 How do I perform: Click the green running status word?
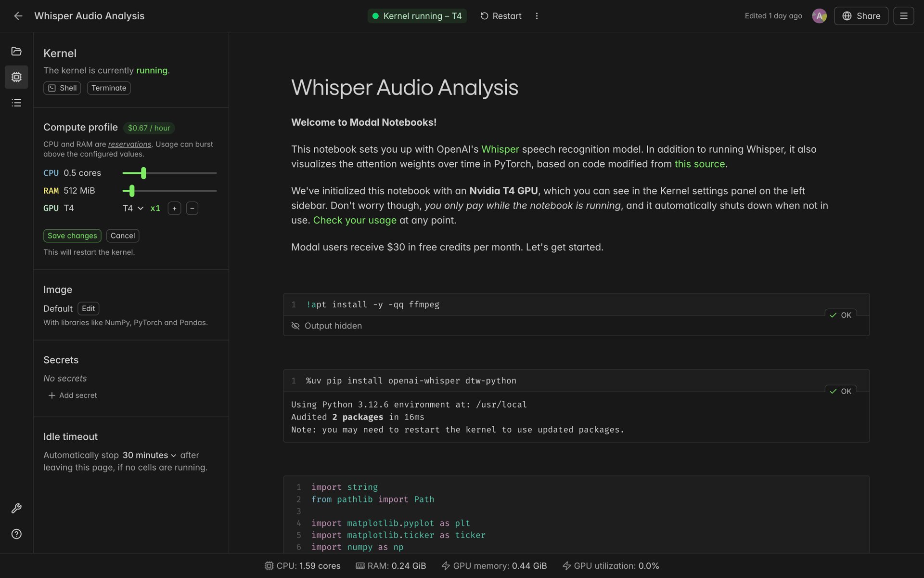pyautogui.click(x=152, y=70)
